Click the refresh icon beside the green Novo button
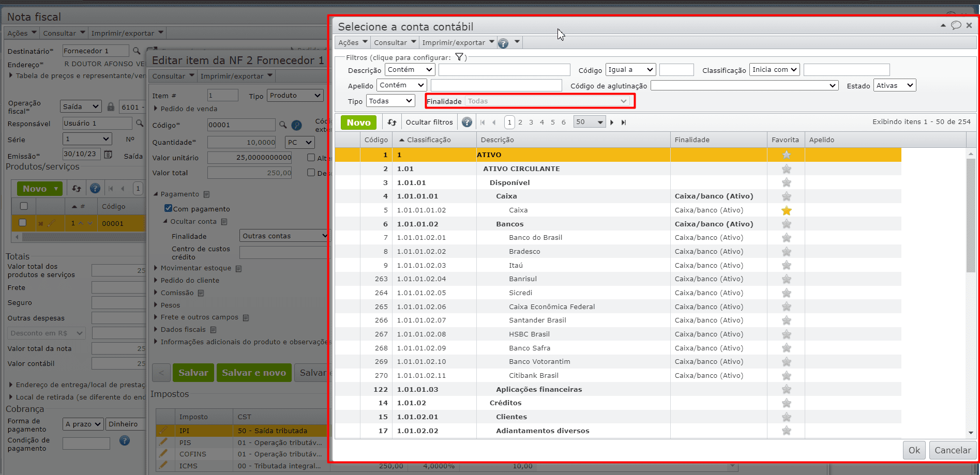The width and height of the screenshot is (980, 475). tap(392, 122)
